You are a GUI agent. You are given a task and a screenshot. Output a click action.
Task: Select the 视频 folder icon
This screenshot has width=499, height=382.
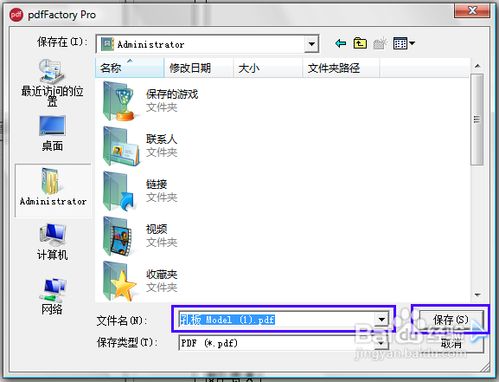pos(119,236)
